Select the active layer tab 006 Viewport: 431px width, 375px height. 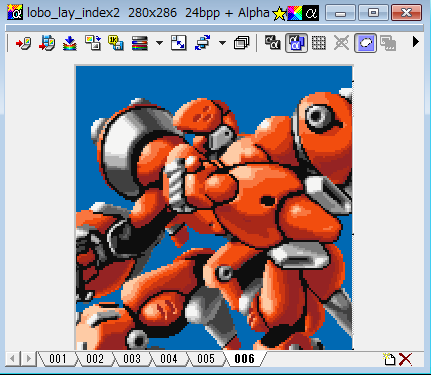[245, 359]
